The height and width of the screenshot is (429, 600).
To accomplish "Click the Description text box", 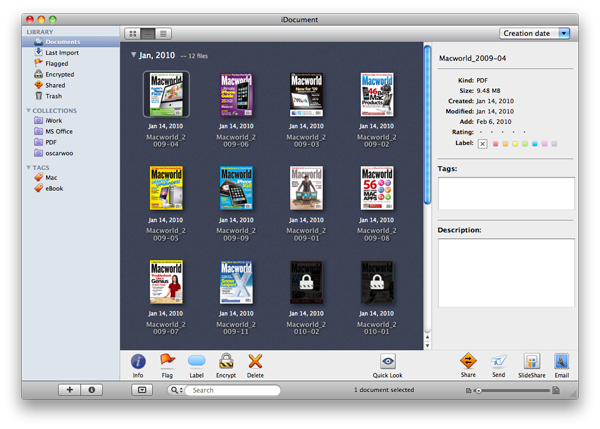I will (x=506, y=273).
